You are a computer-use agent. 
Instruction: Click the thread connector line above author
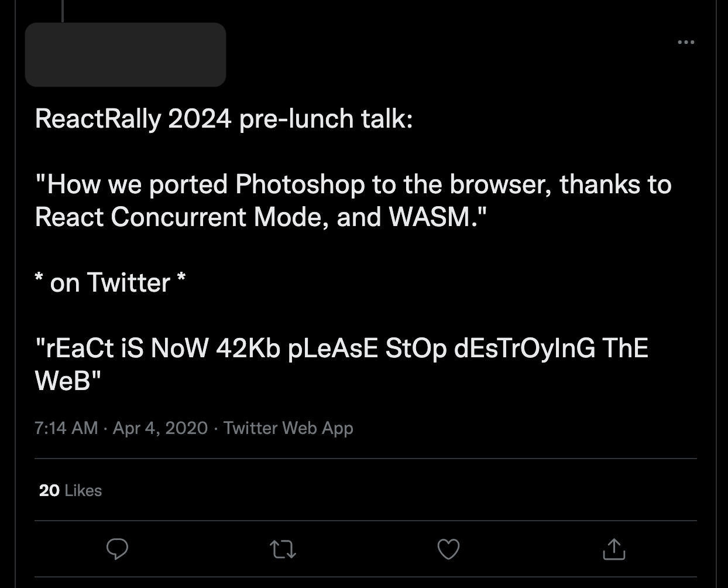(x=62, y=11)
